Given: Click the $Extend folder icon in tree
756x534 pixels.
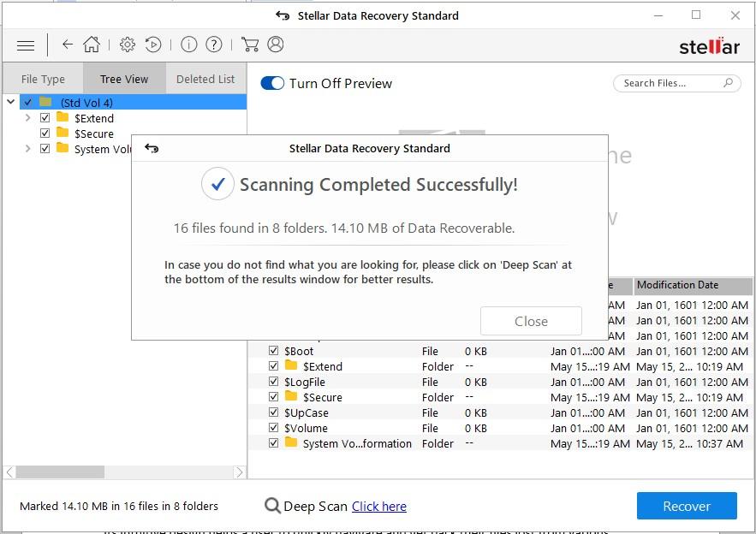Looking at the screenshot, I should tap(63, 116).
